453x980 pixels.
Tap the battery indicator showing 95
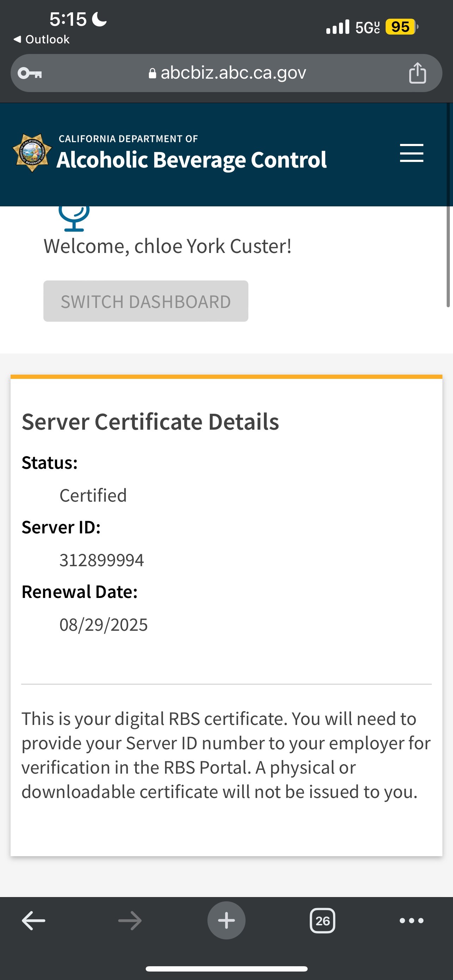[x=400, y=27]
